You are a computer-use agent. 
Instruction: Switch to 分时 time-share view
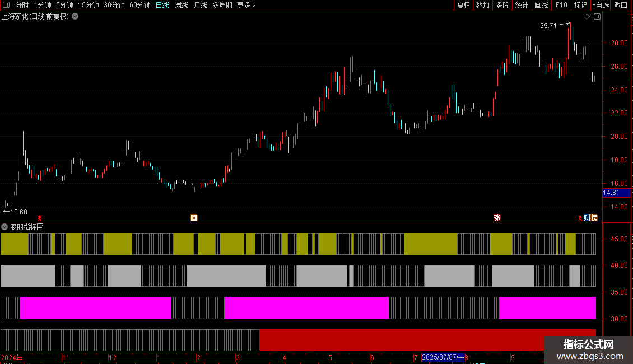point(22,5)
